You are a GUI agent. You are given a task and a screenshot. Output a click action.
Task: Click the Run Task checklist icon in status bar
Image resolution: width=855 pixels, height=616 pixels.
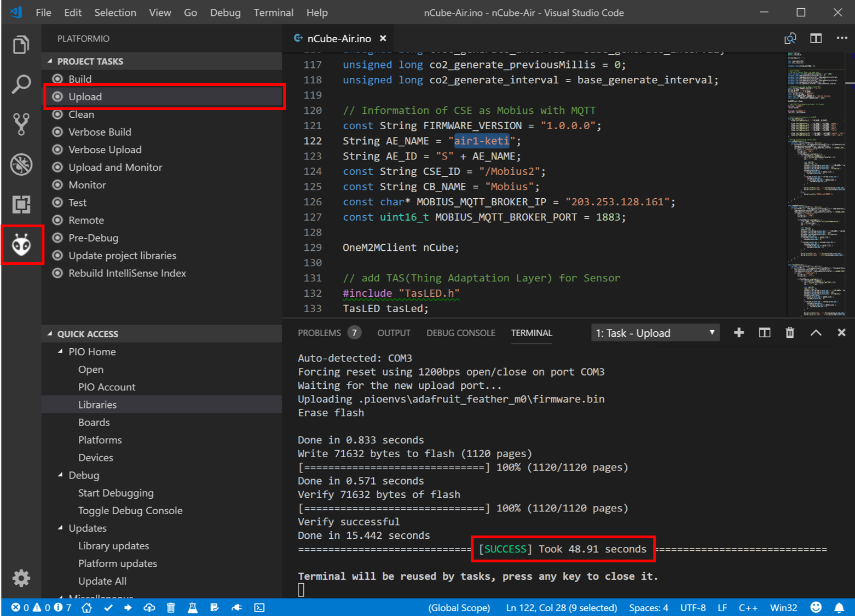pos(215,607)
